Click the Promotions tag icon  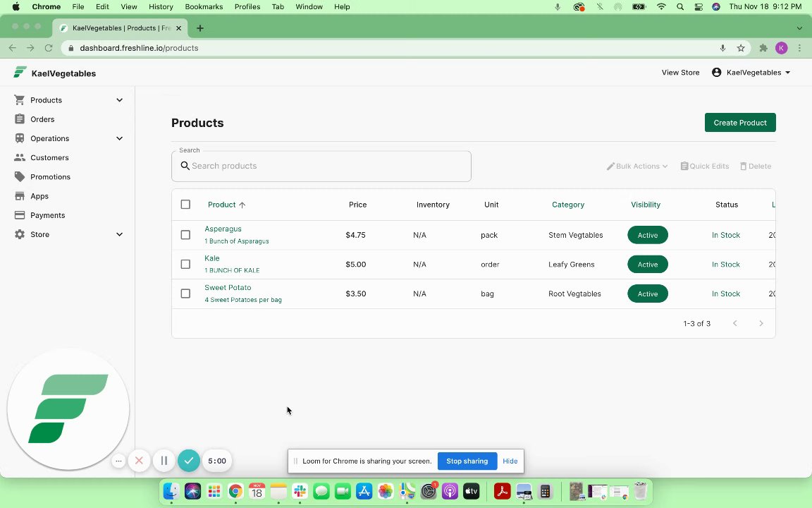point(20,177)
